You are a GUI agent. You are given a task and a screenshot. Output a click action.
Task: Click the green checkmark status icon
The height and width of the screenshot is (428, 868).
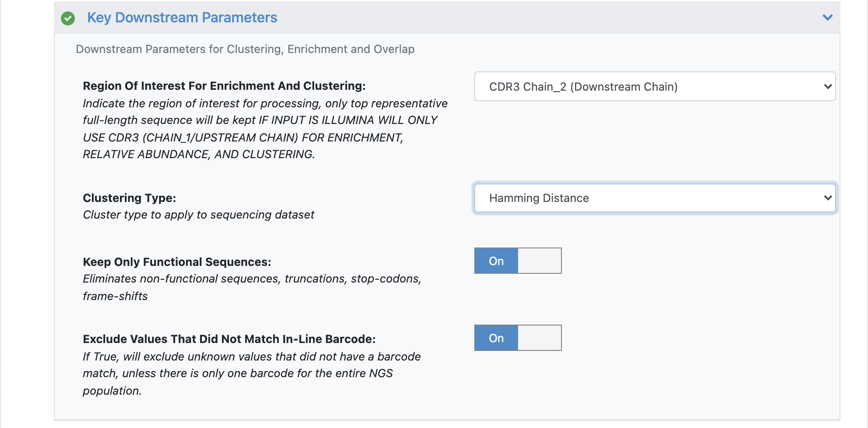point(68,18)
